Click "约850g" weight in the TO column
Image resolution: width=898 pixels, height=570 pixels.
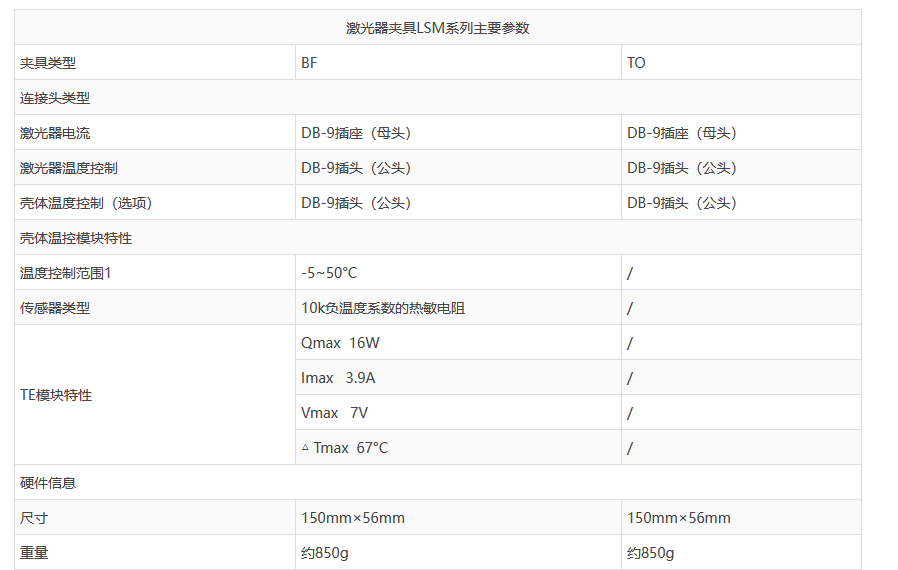tap(650, 553)
